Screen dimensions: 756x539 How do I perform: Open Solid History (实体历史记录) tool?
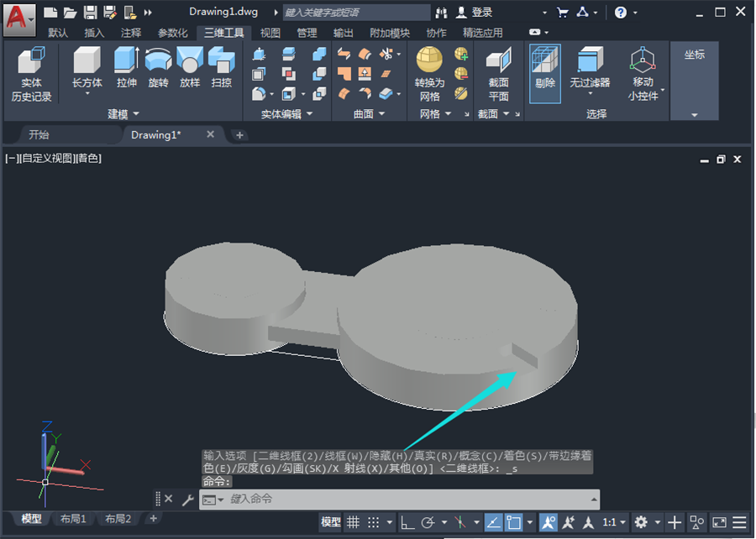coord(31,74)
